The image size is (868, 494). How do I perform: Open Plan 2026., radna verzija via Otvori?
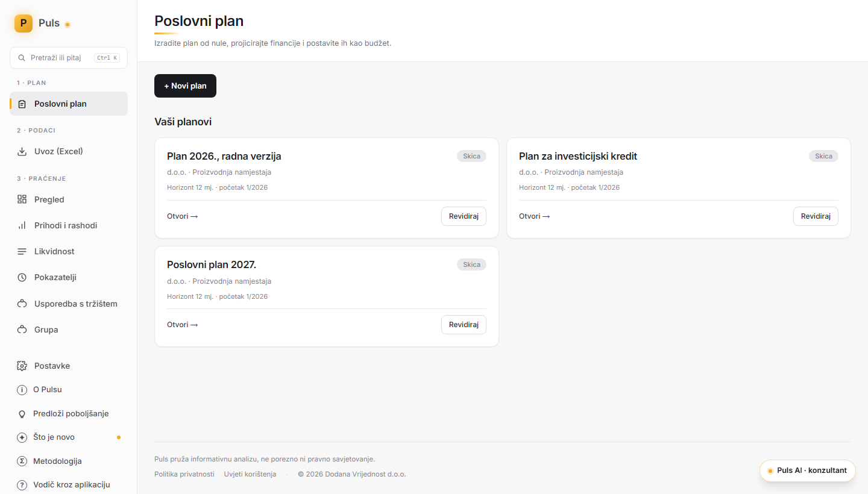[x=183, y=216]
